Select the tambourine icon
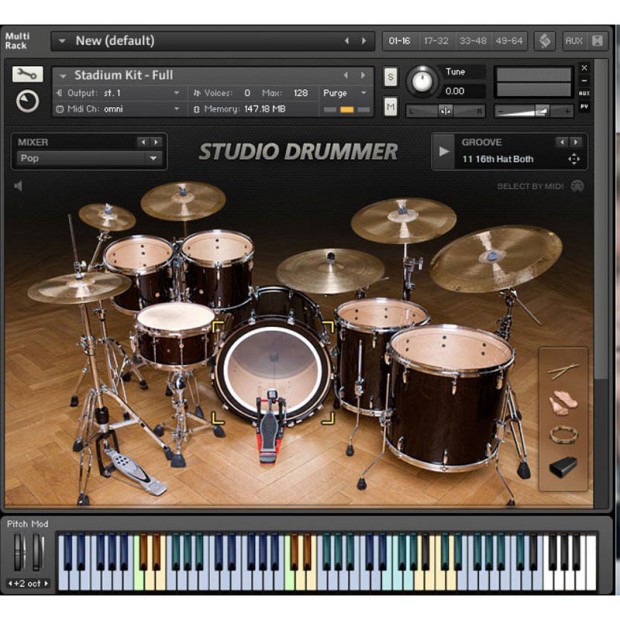Image resolution: width=620 pixels, height=620 pixels. click(563, 434)
